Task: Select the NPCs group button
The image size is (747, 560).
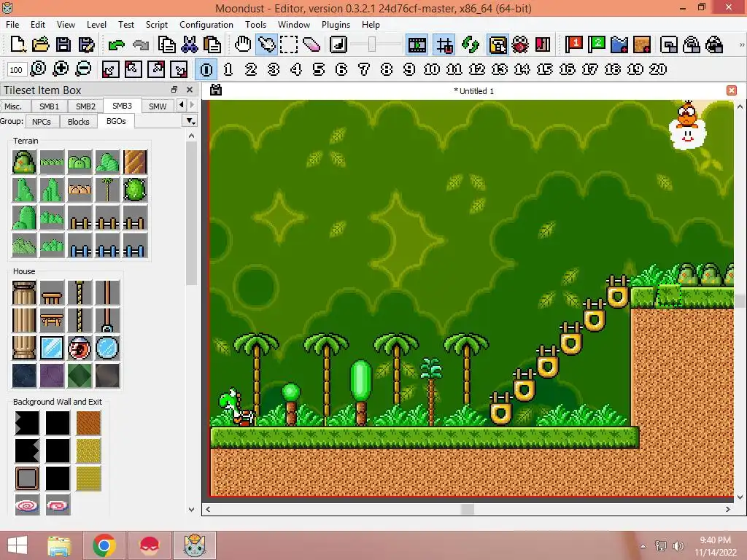Action: coord(42,122)
